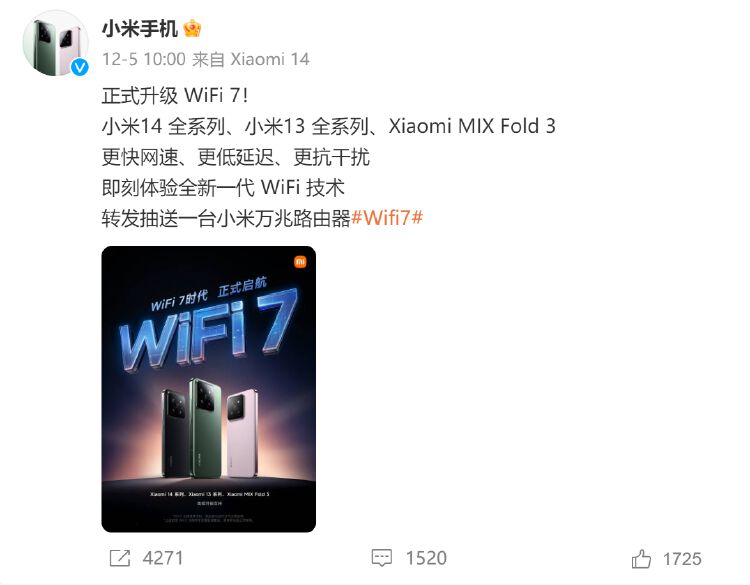The height and width of the screenshot is (585, 750).
Task: Click the black phone in the poster
Action: point(176,433)
